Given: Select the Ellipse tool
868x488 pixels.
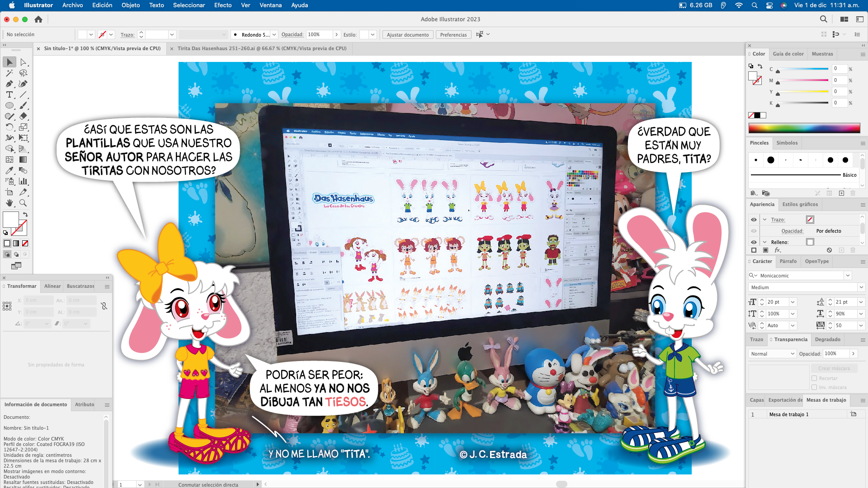Looking at the screenshot, I should click(9, 106).
